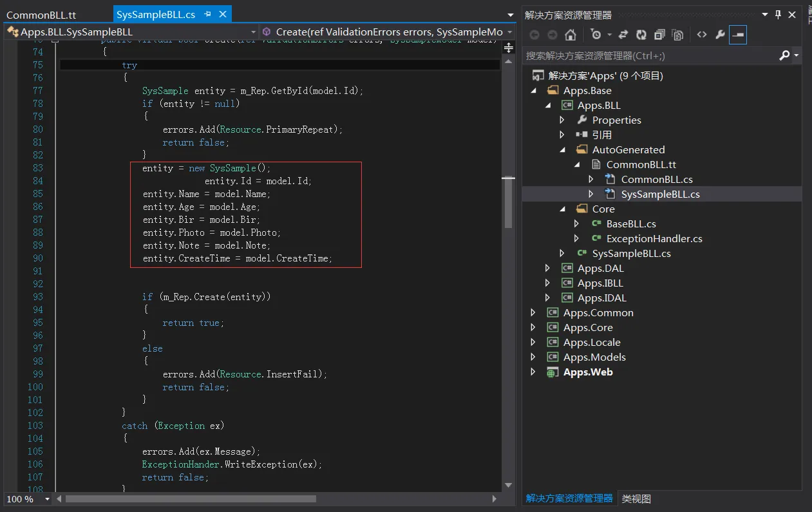Open Properties with the wrench icon
The width and height of the screenshot is (812, 512).
[x=720, y=35]
